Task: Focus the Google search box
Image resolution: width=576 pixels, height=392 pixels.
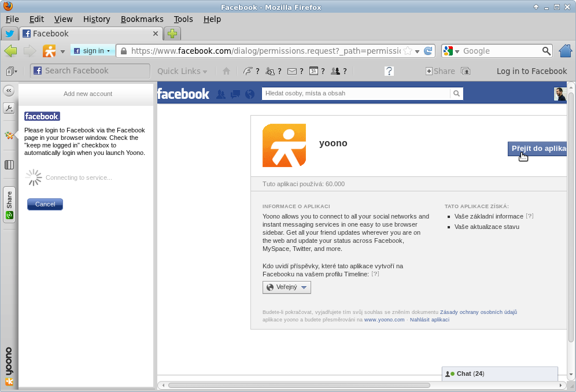Action: 501,51
